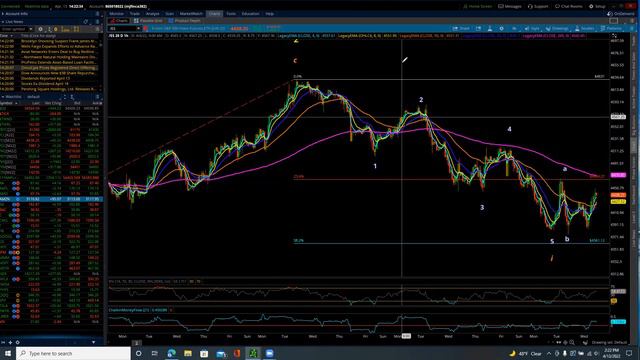Open Task View on taskbar
This screenshot has height=360, width=640.
click(x=155, y=353)
